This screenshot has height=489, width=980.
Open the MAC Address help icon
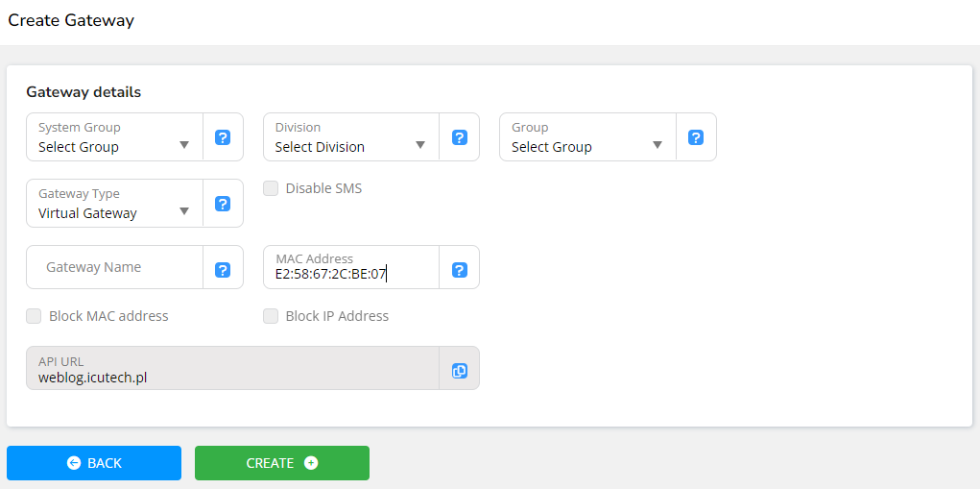pos(459,270)
